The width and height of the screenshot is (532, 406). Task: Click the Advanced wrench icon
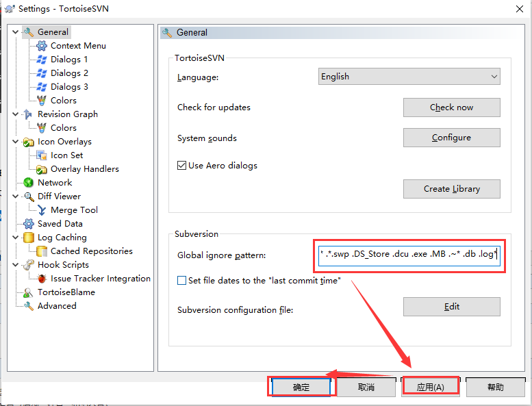[29, 306]
